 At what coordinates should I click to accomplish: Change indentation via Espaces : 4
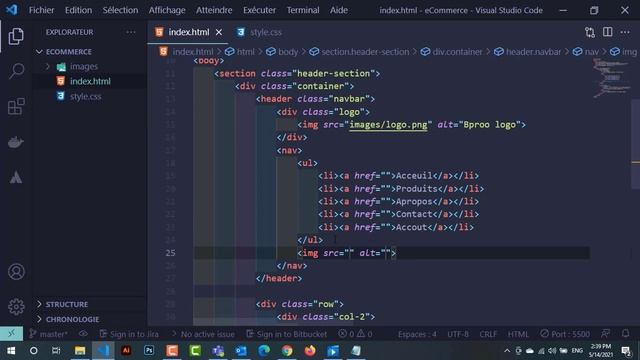pos(417,334)
